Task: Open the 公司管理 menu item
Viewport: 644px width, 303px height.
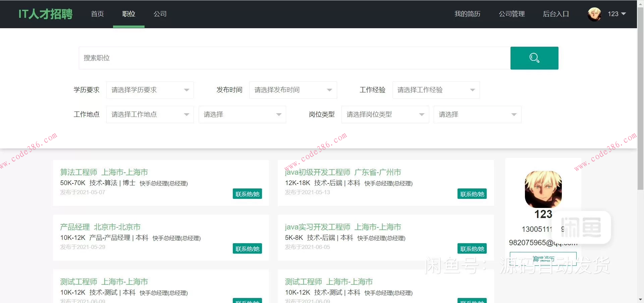Action: [x=512, y=14]
